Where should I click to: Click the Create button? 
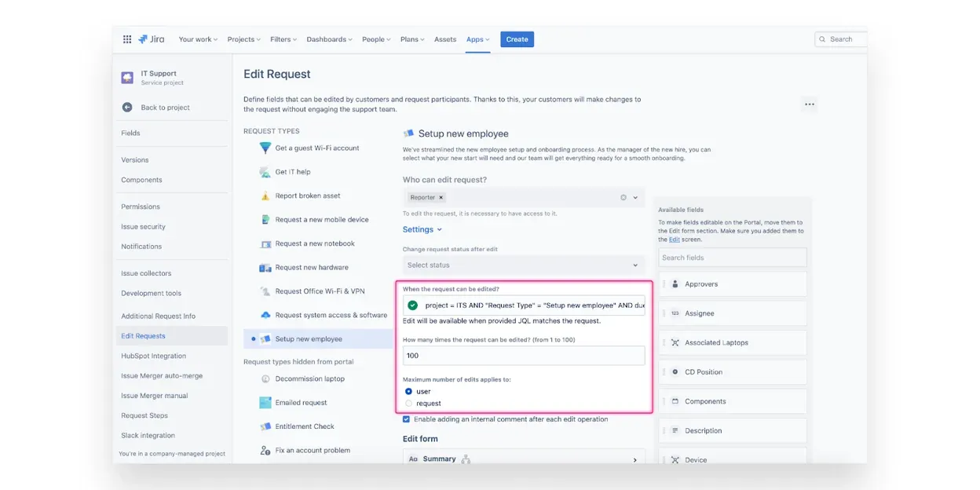[517, 39]
